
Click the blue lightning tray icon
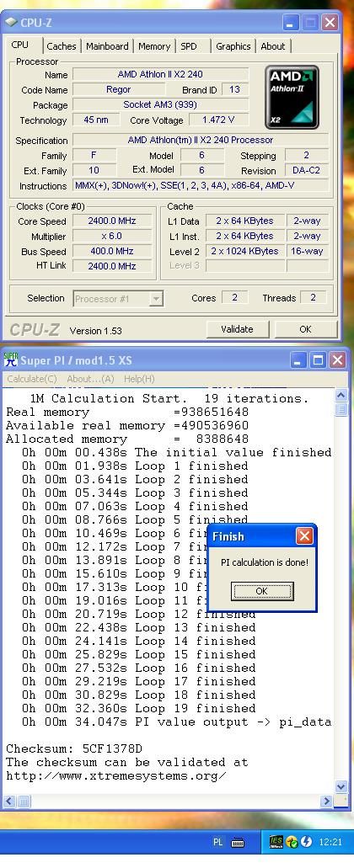(x=306, y=843)
